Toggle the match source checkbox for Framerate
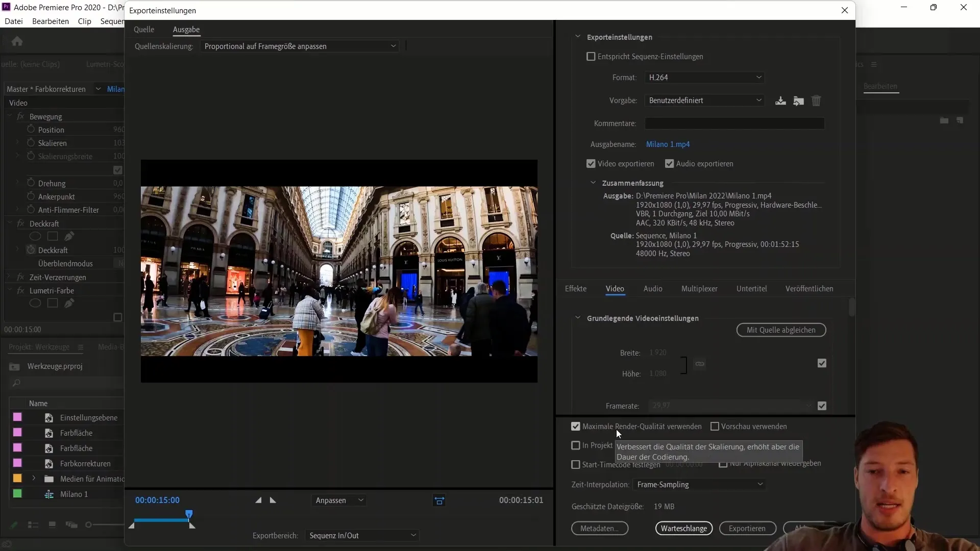Image resolution: width=980 pixels, height=551 pixels. (822, 406)
